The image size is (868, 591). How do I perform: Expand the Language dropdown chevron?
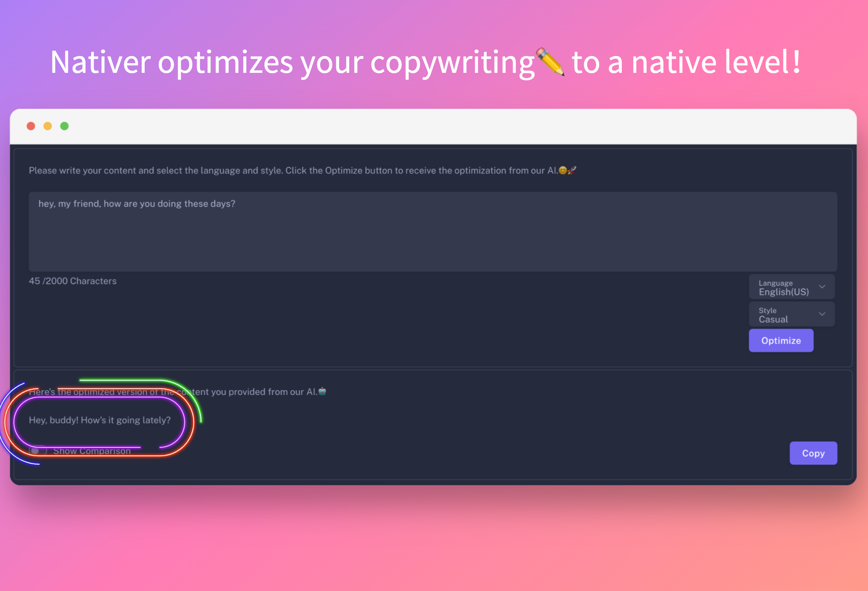click(822, 287)
